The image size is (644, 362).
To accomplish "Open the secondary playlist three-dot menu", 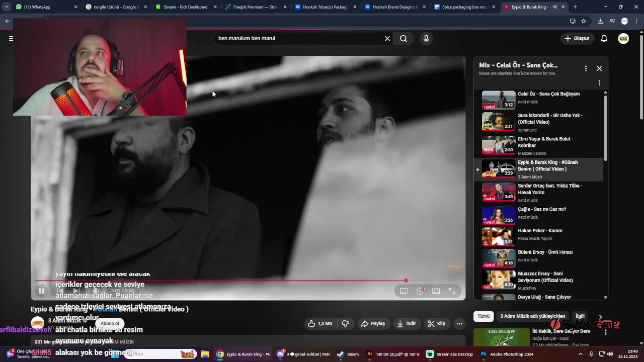I will click(x=599, y=82).
